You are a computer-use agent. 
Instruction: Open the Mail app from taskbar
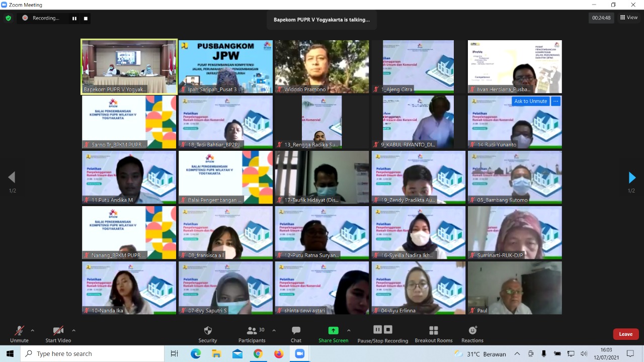coord(237,353)
